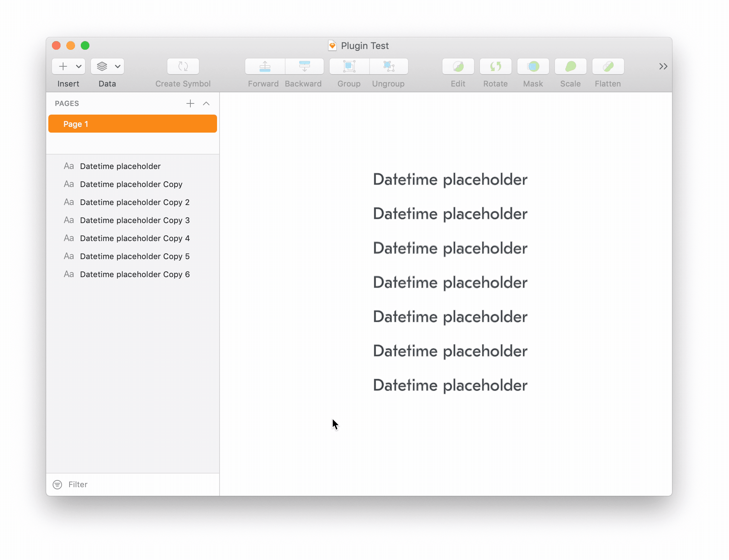Click the Backward arrange icon

pyautogui.click(x=304, y=66)
